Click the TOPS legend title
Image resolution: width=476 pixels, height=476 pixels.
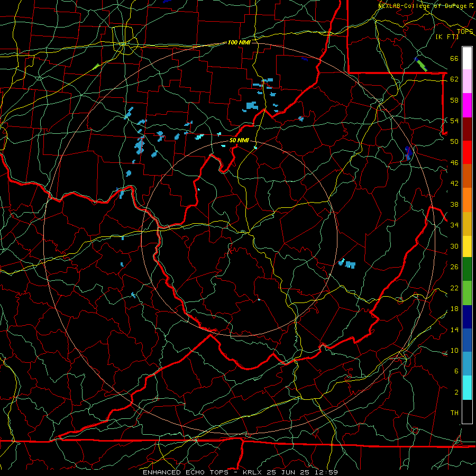point(465,32)
